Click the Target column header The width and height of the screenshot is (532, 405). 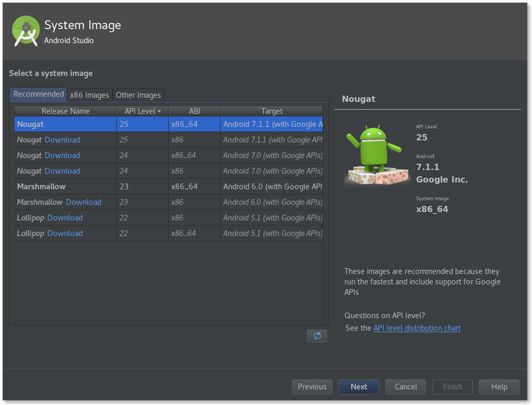tap(272, 111)
